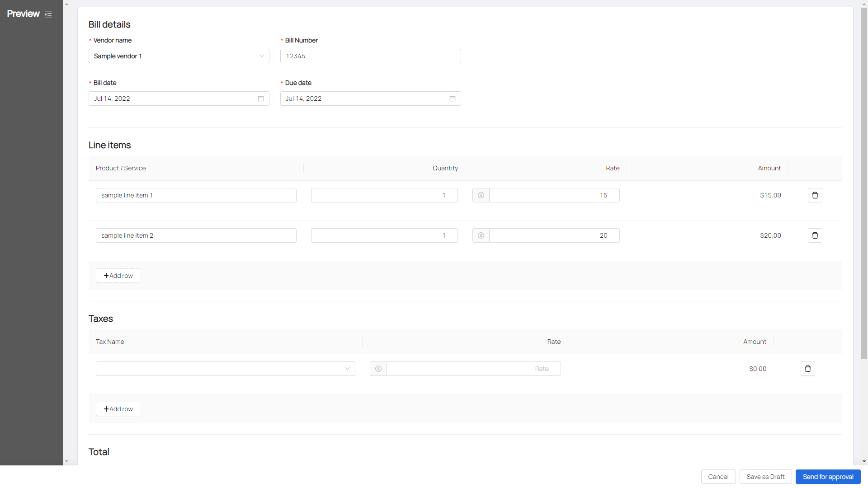Open Bill date calendar icon

(261, 99)
